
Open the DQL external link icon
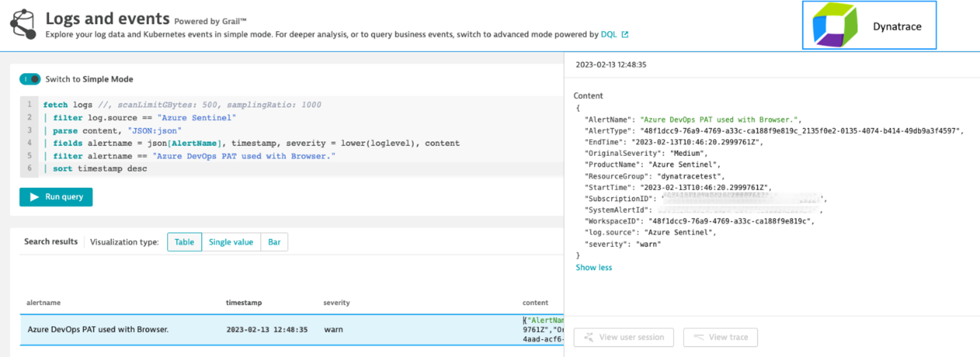pyautogui.click(x=625, y=34)
